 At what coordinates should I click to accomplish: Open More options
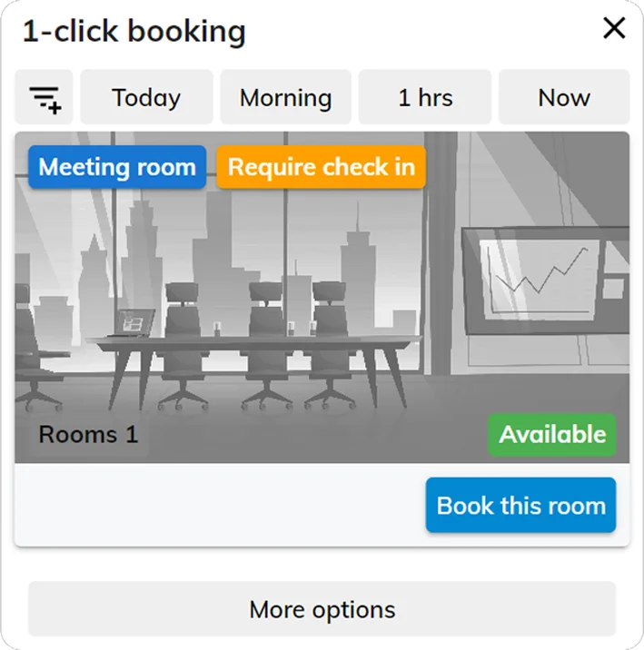322,609
